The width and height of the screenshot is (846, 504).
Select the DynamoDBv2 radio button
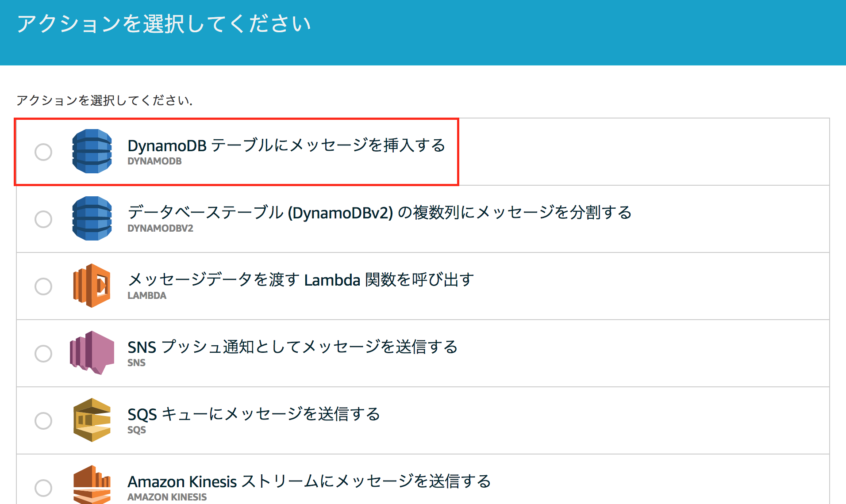tap(43, 219)
